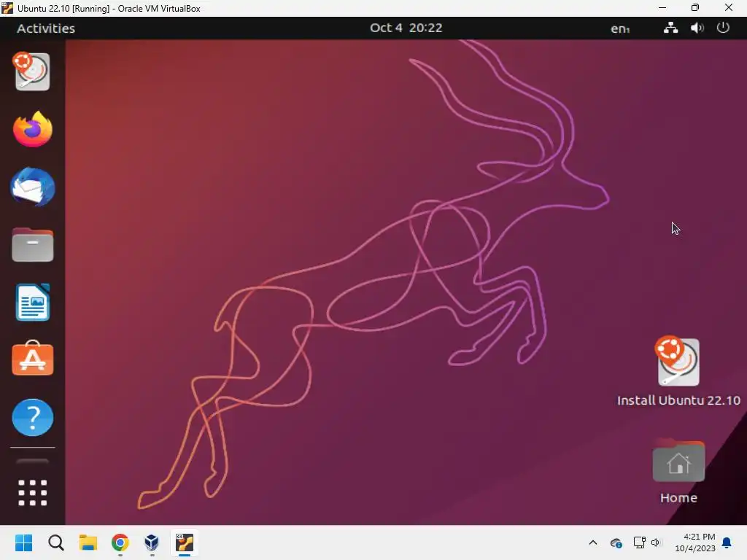Open the Activities overview
Screen dimensions: 747x560
(46, 28)
